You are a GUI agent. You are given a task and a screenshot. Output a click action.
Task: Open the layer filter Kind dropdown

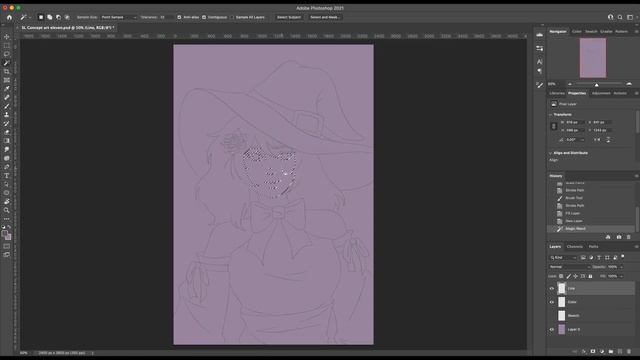[x=563, y=258]
